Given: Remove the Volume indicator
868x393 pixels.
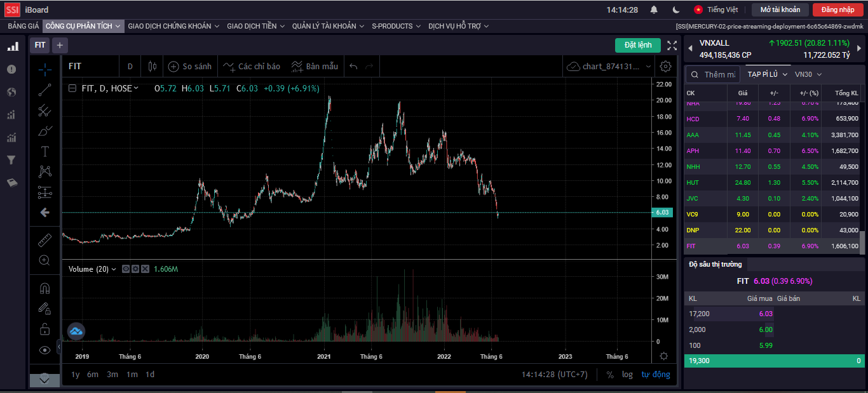Looking at the screenshot, I should 145,269.
